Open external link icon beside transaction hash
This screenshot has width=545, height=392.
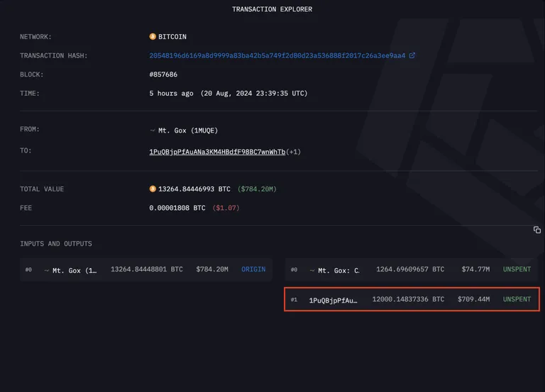point(412,55)
